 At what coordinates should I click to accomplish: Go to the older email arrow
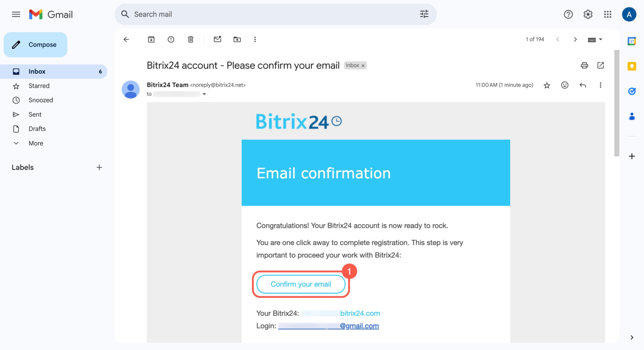point(576,39)
